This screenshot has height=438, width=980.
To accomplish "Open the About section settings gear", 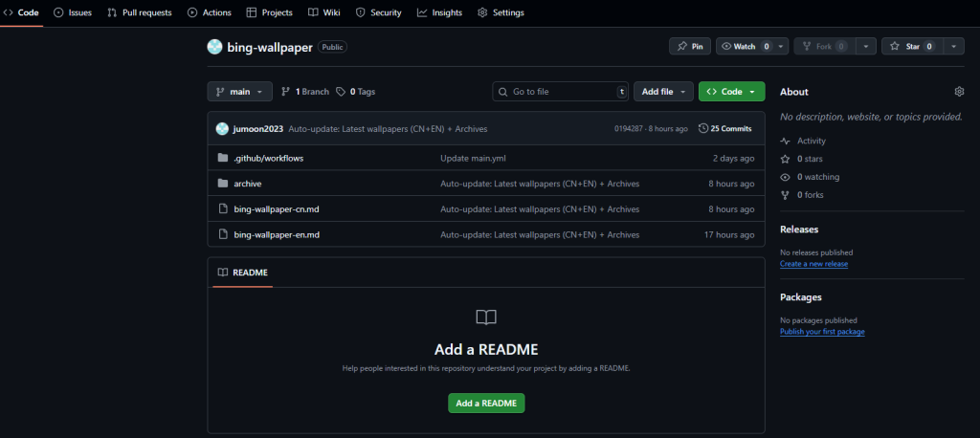I will [959, 92].
